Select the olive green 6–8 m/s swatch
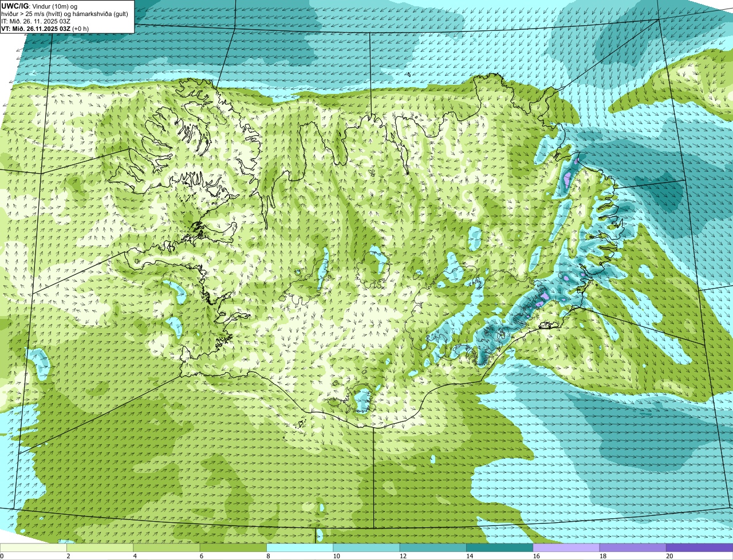The image size is (733, 560). coord(233,548)
